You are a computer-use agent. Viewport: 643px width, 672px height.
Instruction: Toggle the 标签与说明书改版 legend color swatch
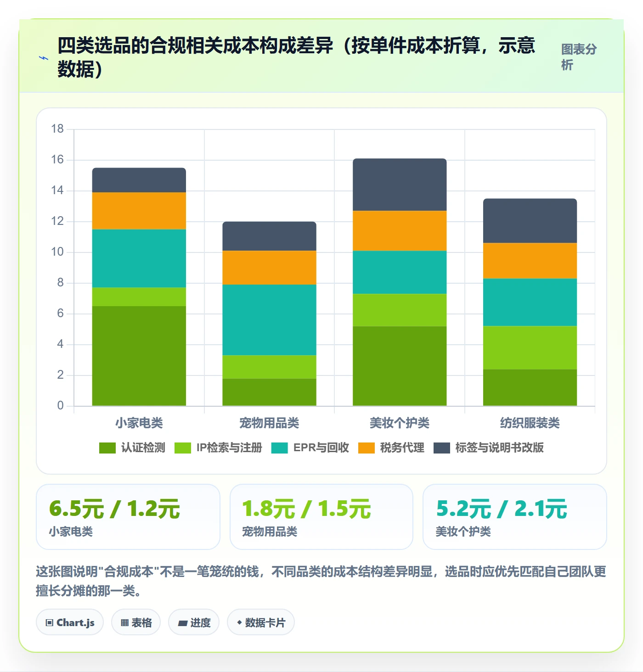click(442, 448)
